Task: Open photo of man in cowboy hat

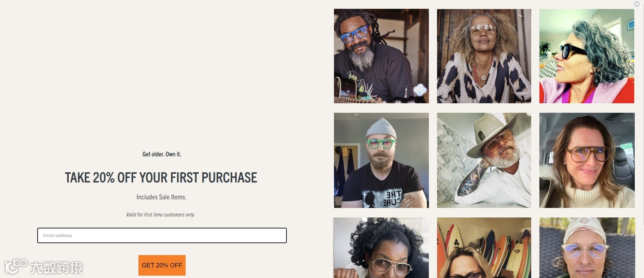Action: coord(484,160)
